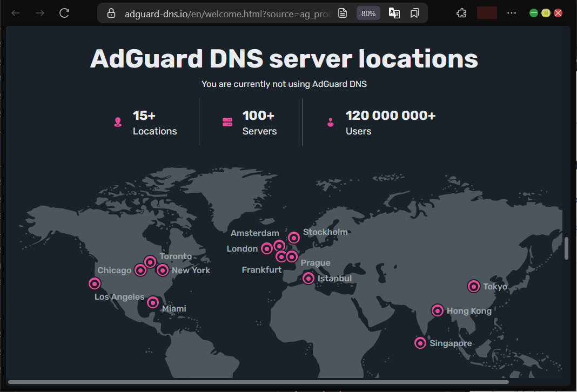Click the horizontal scrollbar at bottom
This screenshot has height=392, width=577.
258,382
